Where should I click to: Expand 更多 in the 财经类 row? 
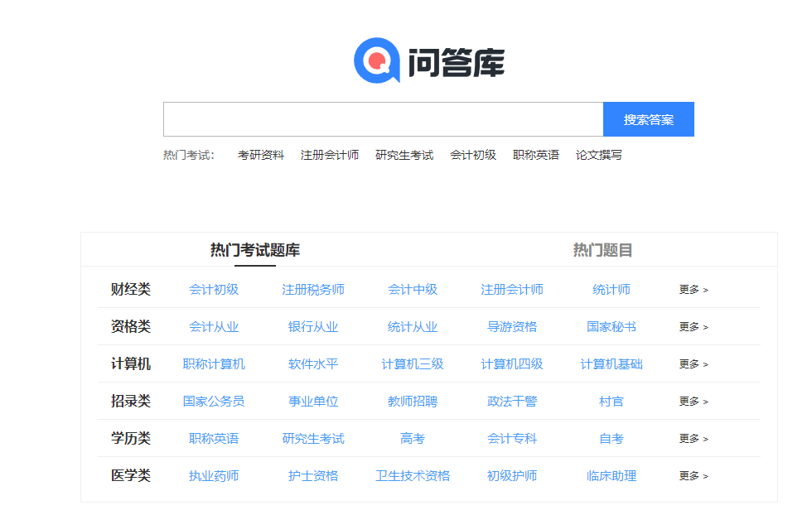pyautogui.click(x=694, y=290)
